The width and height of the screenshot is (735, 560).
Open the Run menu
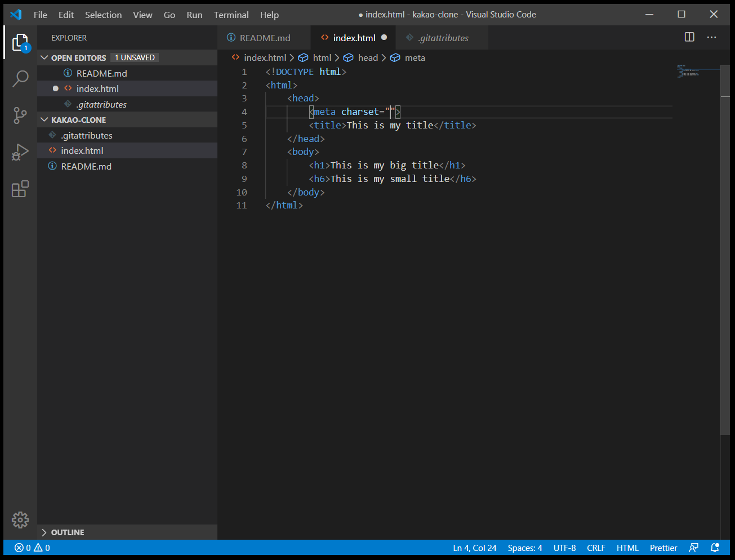pos(194,15)
